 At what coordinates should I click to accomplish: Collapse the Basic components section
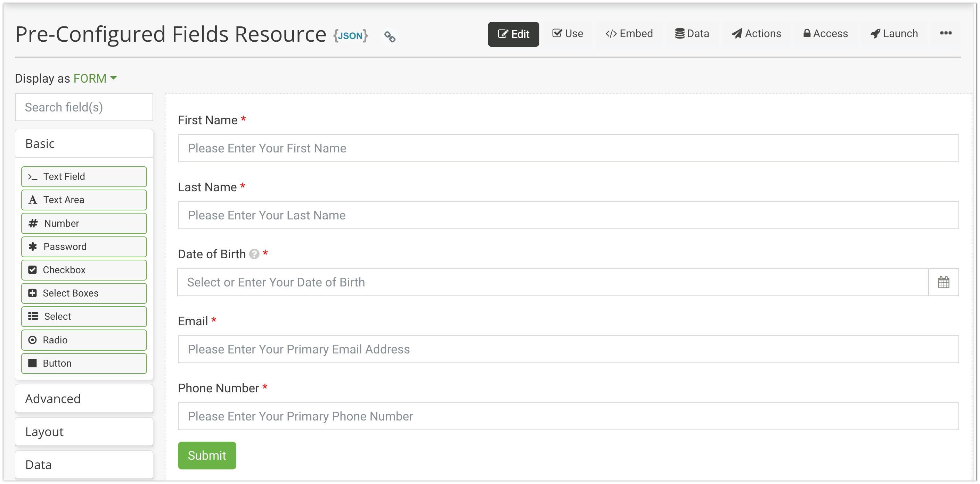(84, 144)
